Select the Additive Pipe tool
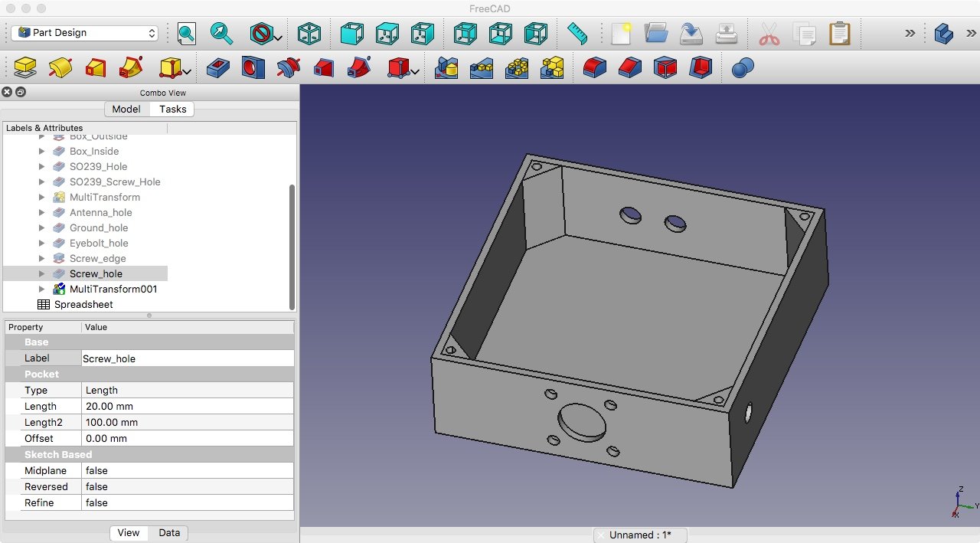980x543 pixels. (131, 67)
